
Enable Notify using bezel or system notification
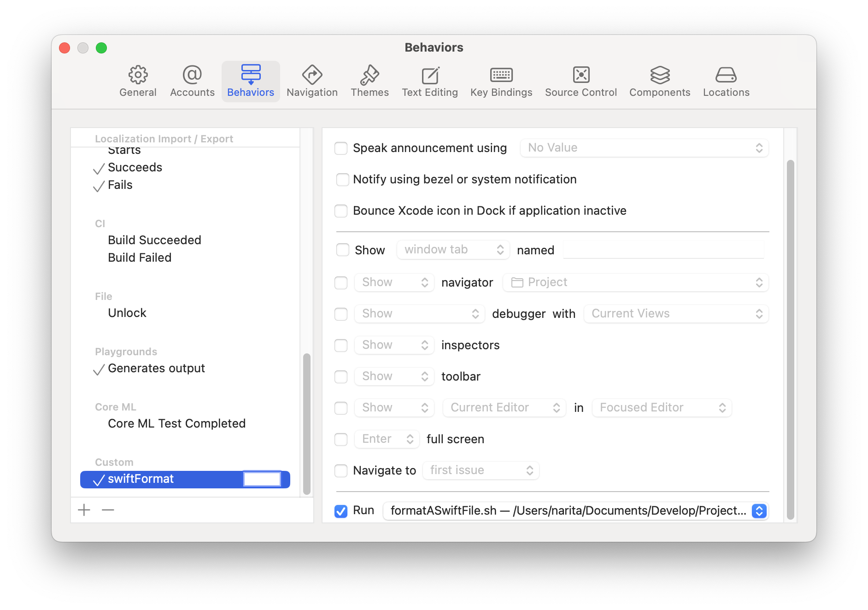point(343,180)
